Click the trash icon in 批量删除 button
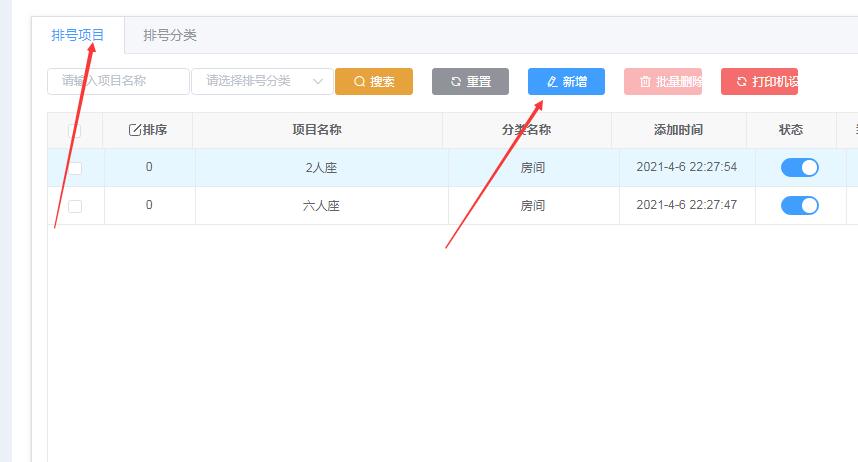 645,82
